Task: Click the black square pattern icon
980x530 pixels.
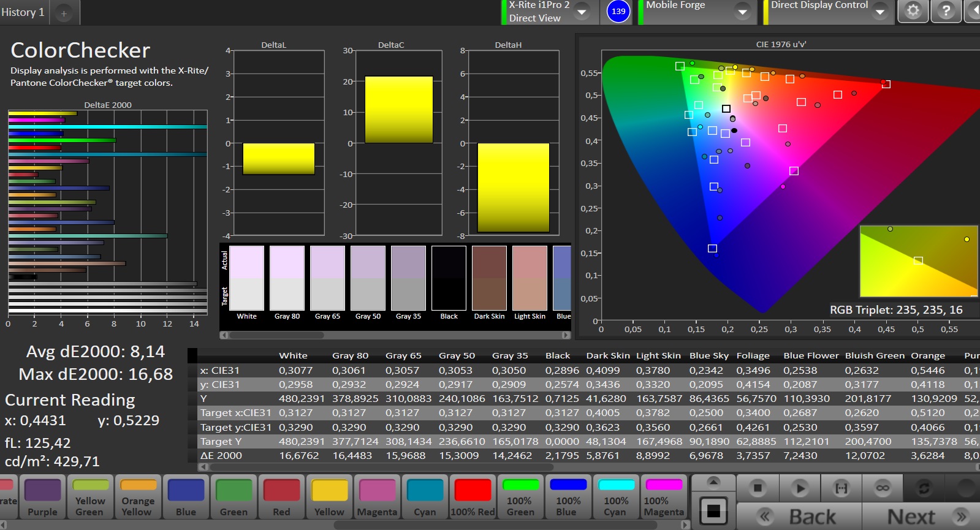Action: point(713,510)
